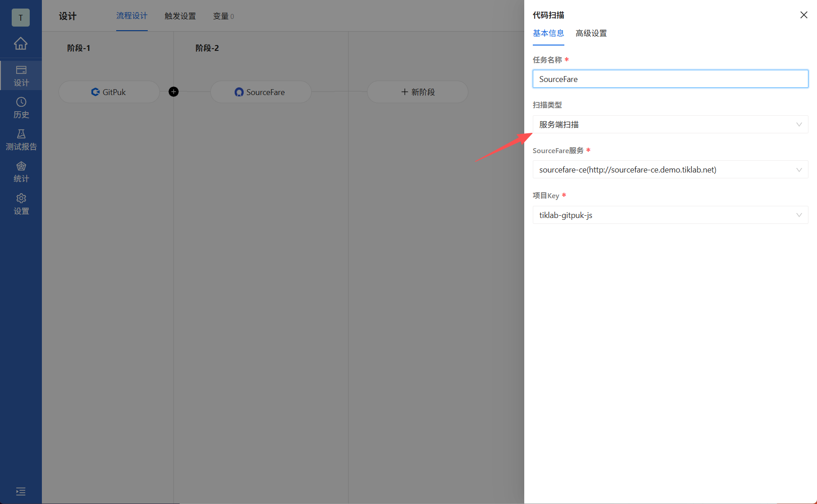Select the SourceFare task node
Viewport: 817px width, 504px height.
coord(260,92)
